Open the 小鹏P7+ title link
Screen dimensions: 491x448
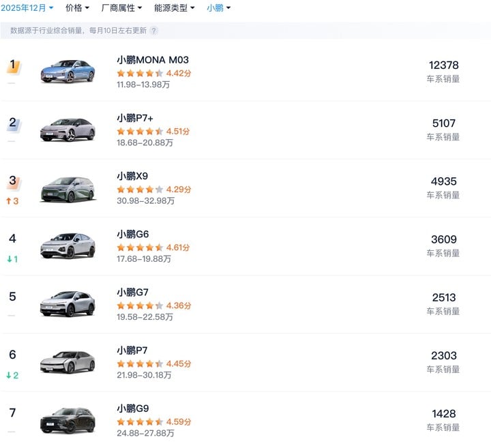135,118
